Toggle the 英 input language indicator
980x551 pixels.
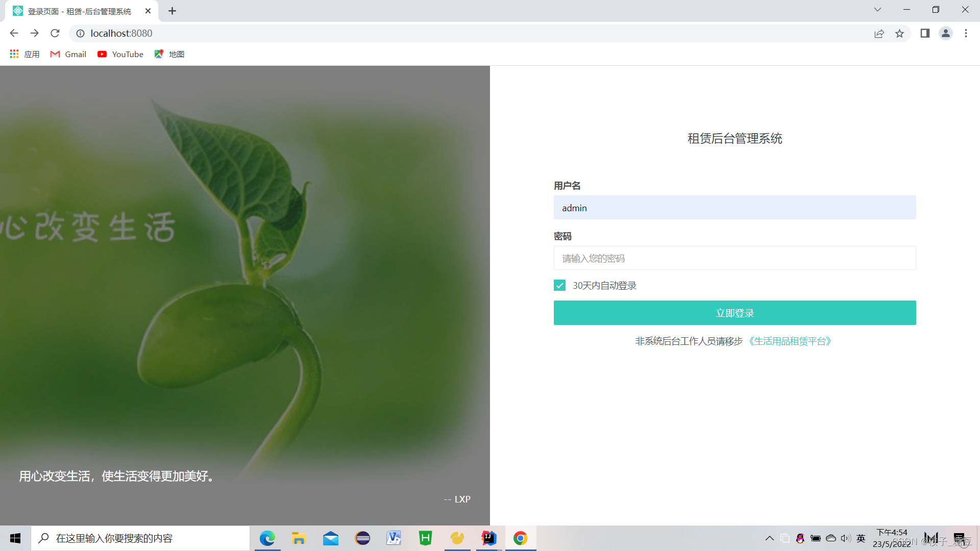coord(861,538)
